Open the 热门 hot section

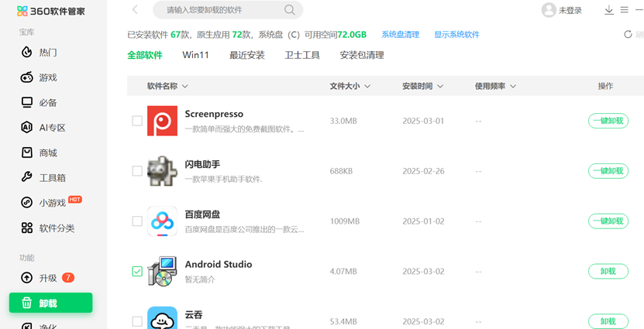tap(39, 53)
